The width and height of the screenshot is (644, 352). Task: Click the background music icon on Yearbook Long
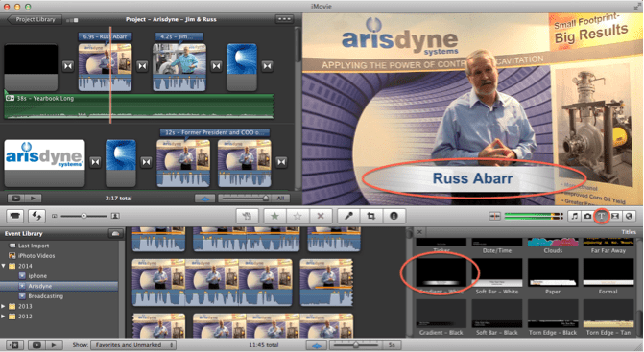point(10,98)
